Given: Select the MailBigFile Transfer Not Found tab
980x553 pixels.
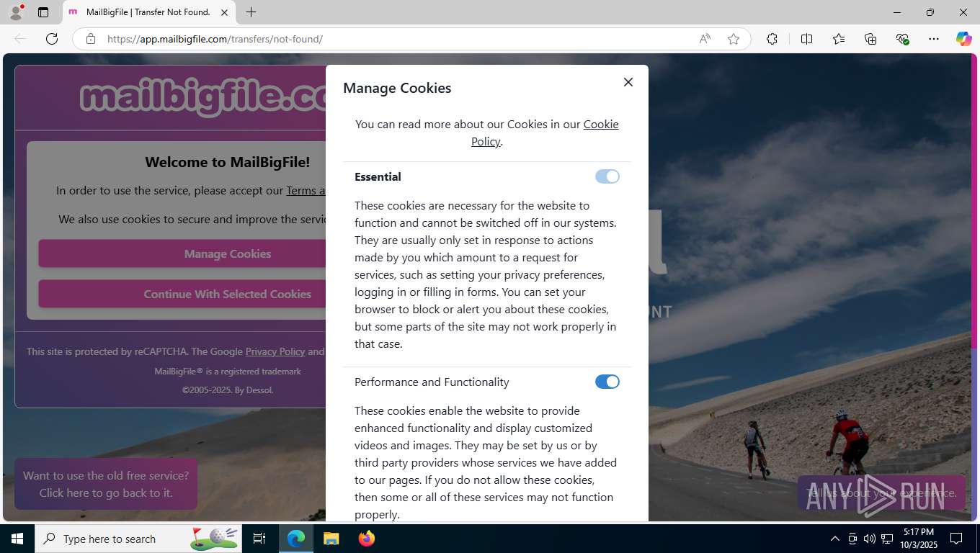Looking at the screenshot, I should (x=148, y=12).
